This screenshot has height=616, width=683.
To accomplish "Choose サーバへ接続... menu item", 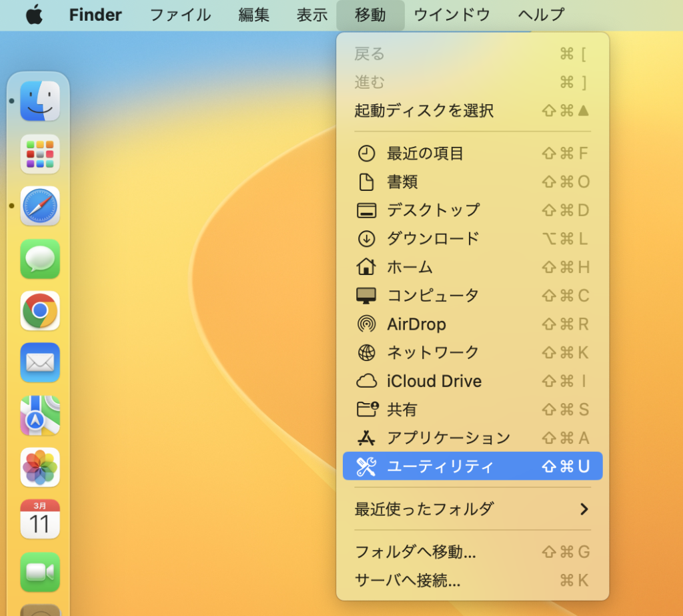I will (473, 580).
